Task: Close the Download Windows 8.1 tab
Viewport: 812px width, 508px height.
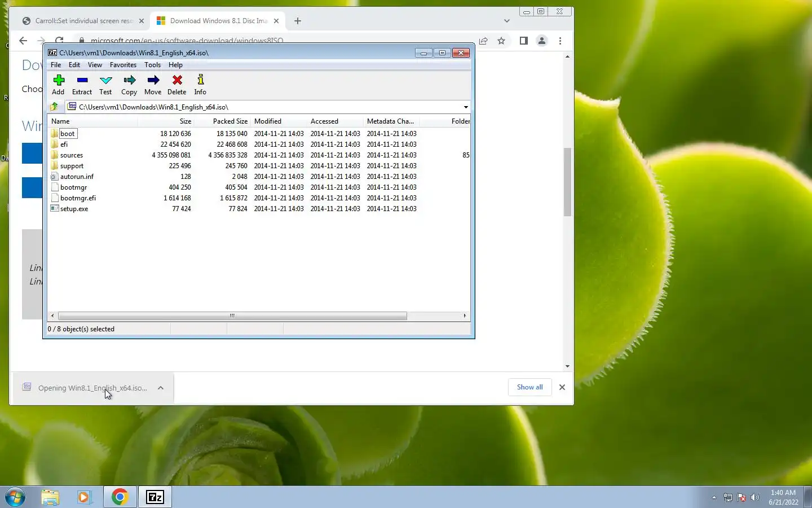Action: tap(276, 21)
